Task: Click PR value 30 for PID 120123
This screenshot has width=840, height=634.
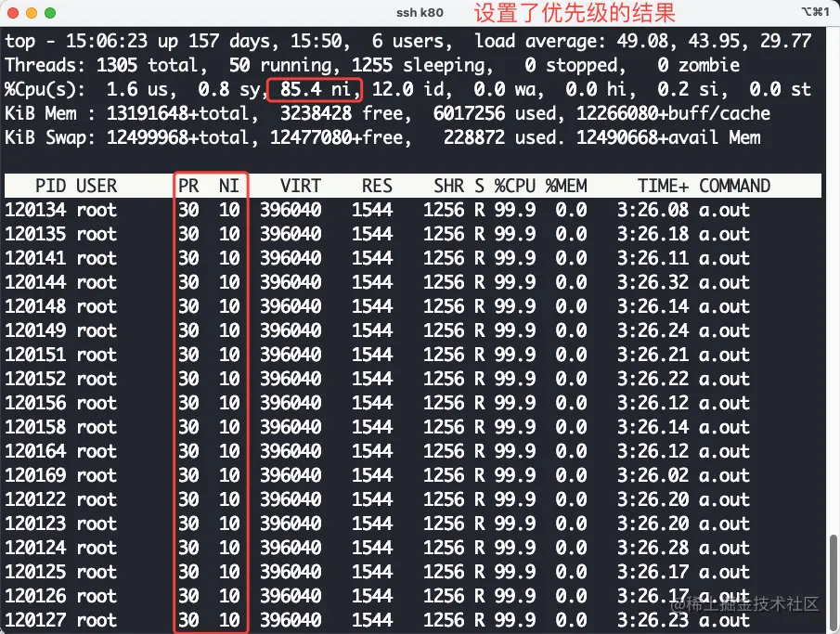Action: point(188,523)
